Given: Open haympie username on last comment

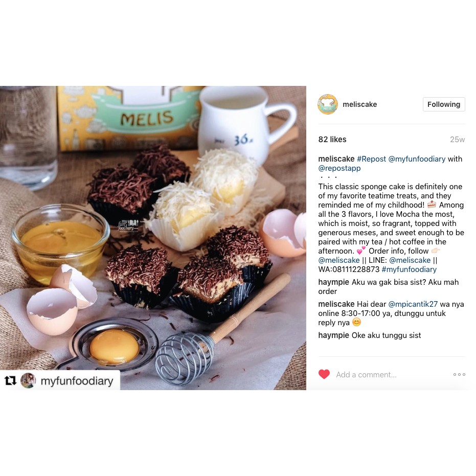Looking at the screenshot, I should point(334,335).
